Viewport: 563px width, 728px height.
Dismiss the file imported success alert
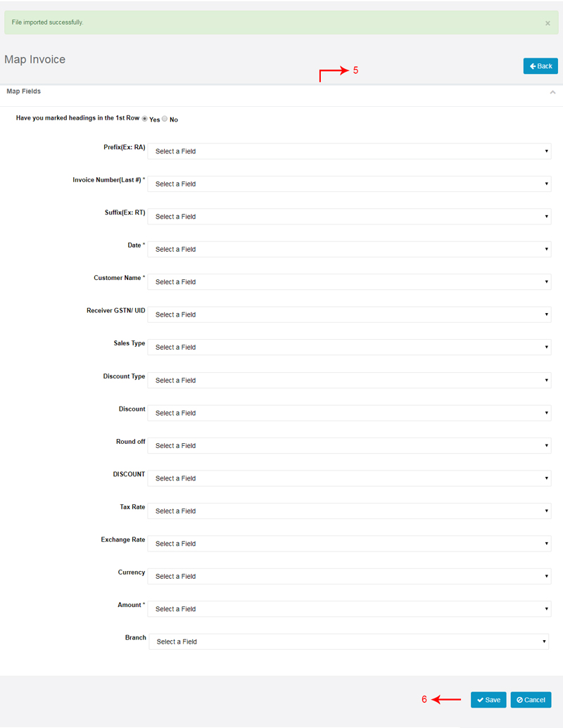pos(548,23)
